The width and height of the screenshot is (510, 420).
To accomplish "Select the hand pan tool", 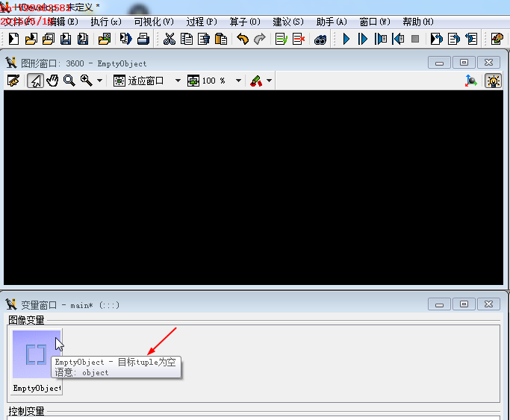I will pos(52,81).
